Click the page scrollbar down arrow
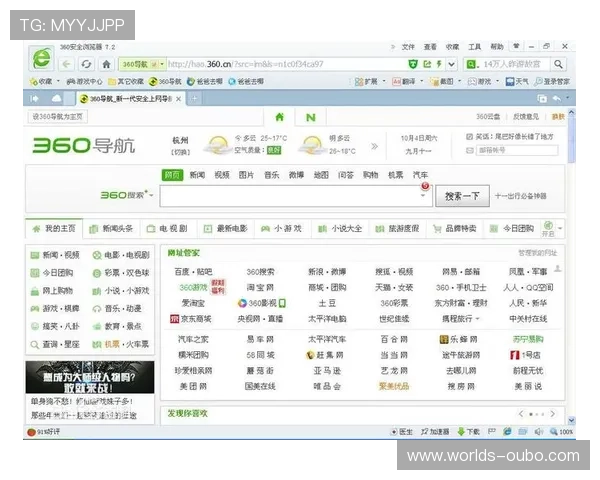Viewport: 600px width, 480px height. point(571,420)
